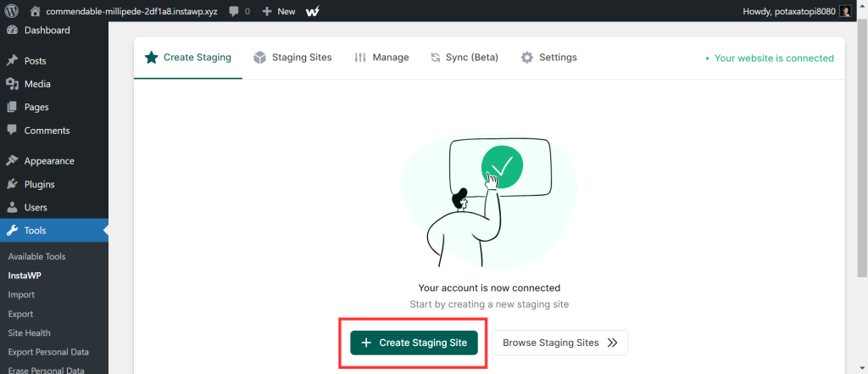Click the double chevron on Browse Staging Sites
The height and width of the screenshot is (374, 868).
tap(612, 343)
